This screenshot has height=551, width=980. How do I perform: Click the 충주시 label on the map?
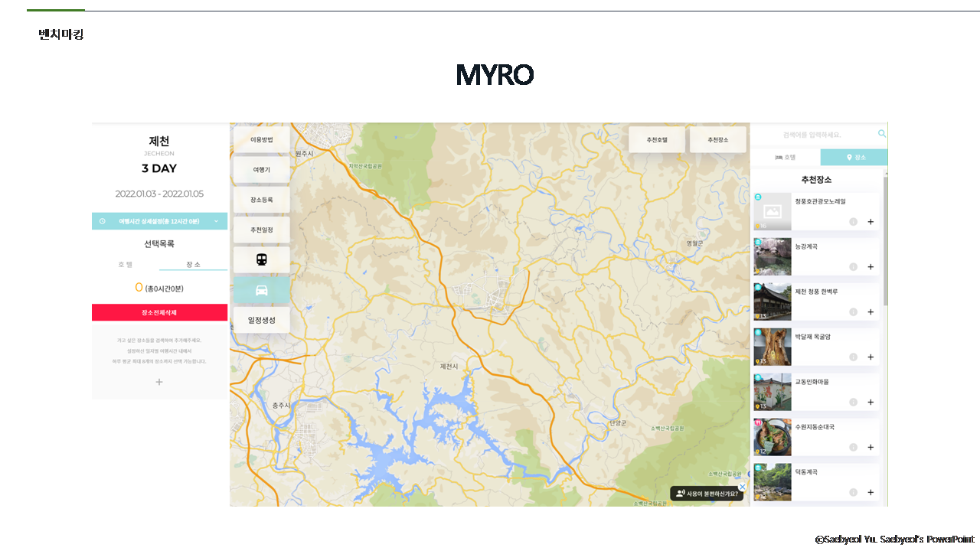point(281,406)
